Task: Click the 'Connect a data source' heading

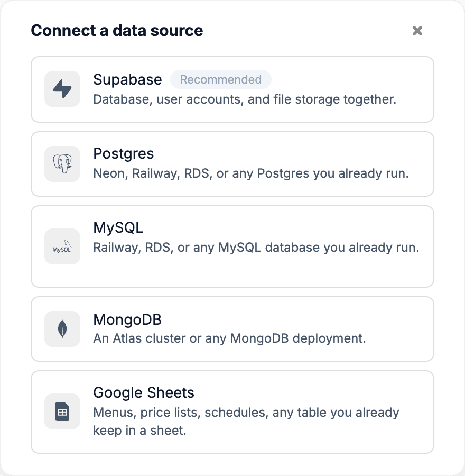Action: tap(117, 31)
